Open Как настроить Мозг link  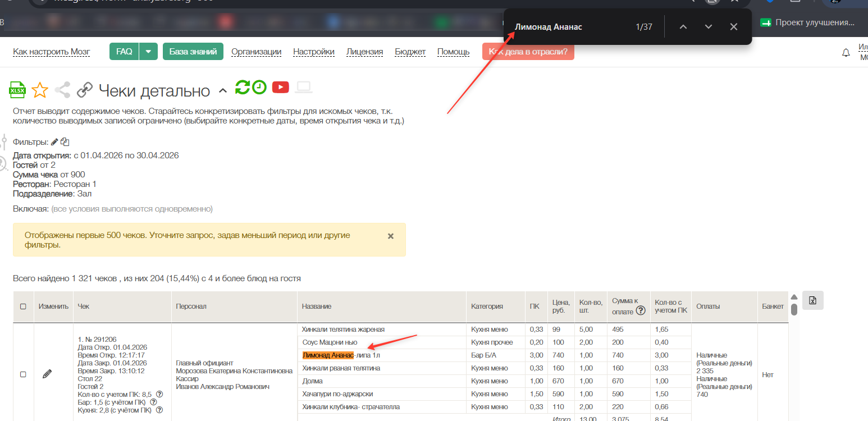51,52
